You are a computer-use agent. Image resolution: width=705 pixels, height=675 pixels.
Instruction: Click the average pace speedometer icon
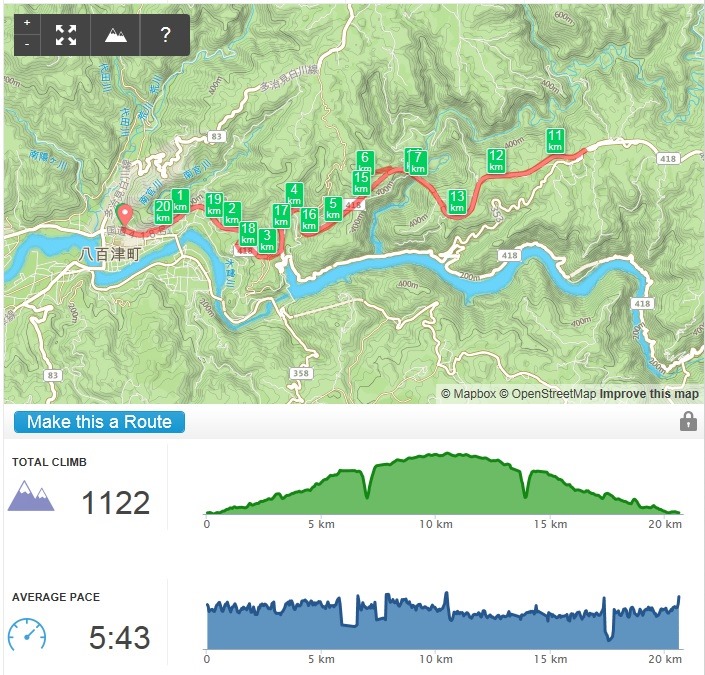click(27, 635)
